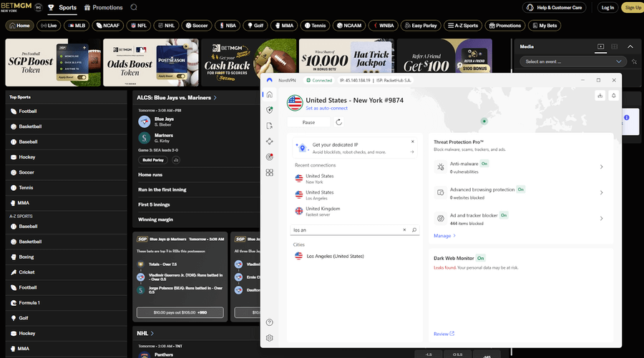
Task: Open the Select an event dropdown
Action: (573, 61)
